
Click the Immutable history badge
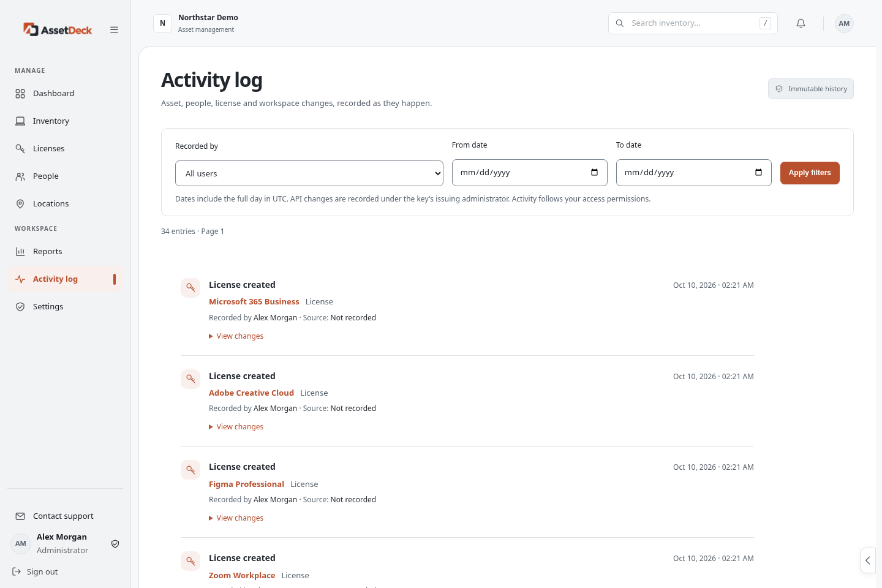point(811,89)
